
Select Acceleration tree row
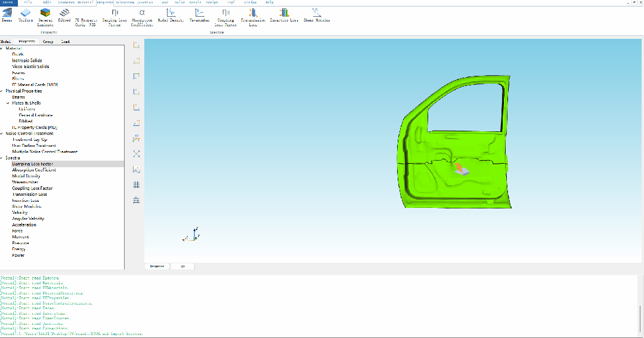pos(24,225)
